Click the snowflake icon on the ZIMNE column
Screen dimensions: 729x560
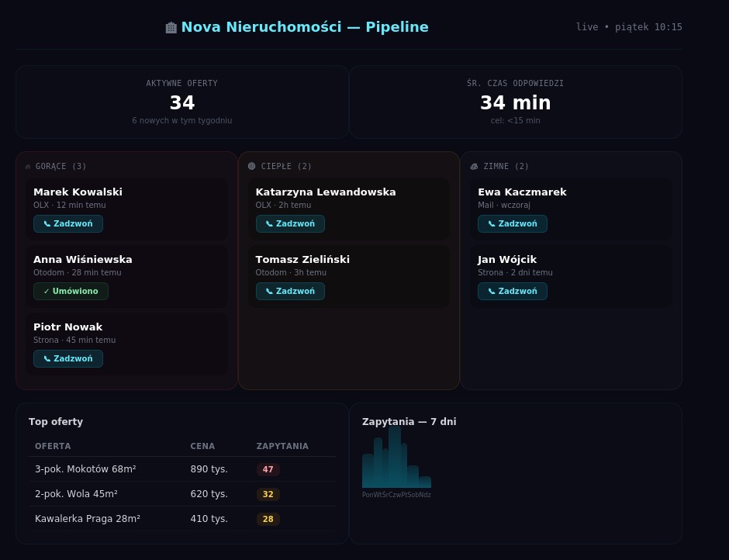click(x=474, y=166)
